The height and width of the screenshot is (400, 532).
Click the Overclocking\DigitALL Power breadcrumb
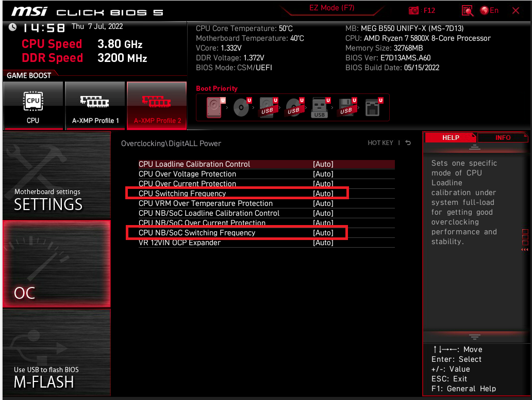point(171,143)
